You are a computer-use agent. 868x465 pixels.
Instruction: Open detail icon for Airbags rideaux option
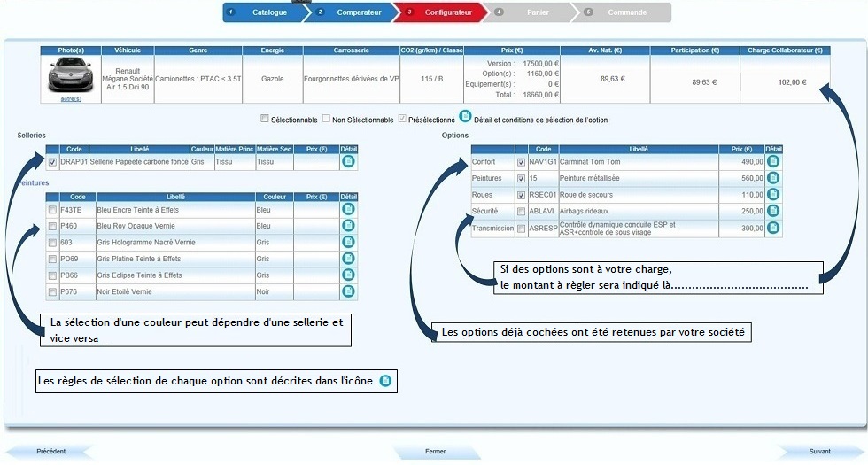pyautogui.click(x=773, y=211)
